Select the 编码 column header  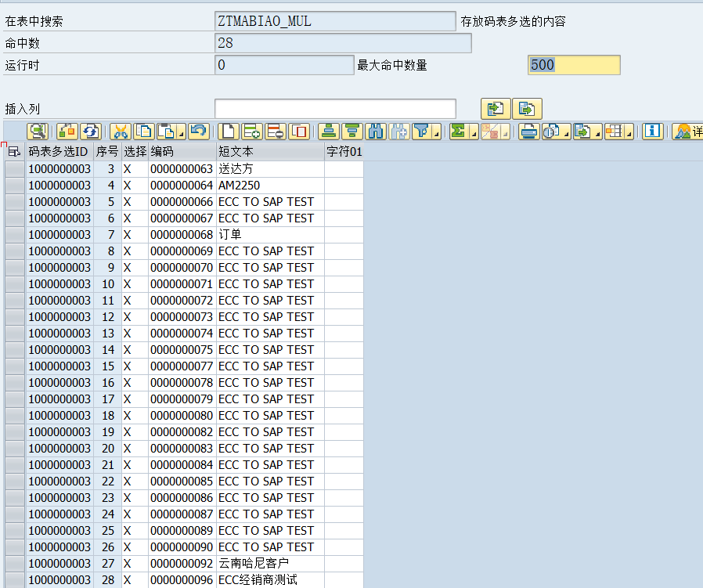[x=182, y=152]
